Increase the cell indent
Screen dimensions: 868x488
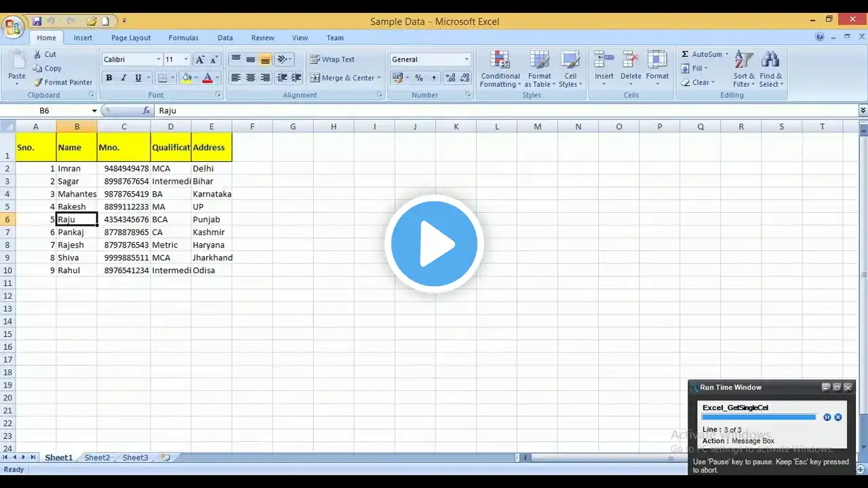click(296, 78)
